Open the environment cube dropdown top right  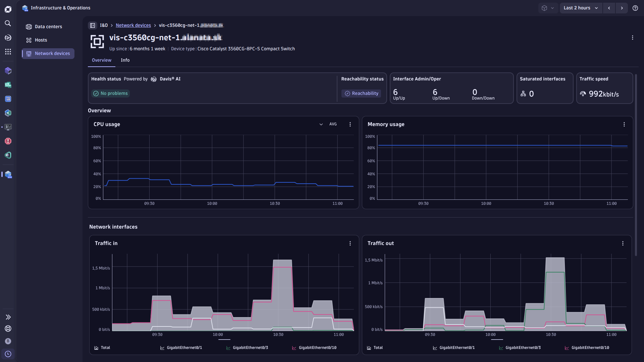coord(548,8)
